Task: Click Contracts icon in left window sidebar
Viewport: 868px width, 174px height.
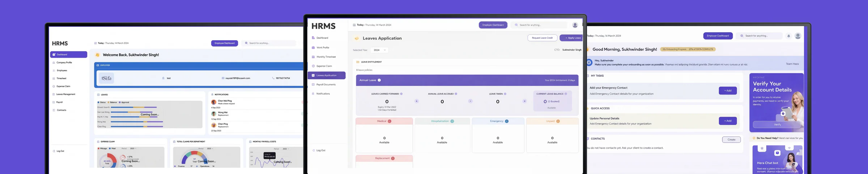Action: point(54,110)
